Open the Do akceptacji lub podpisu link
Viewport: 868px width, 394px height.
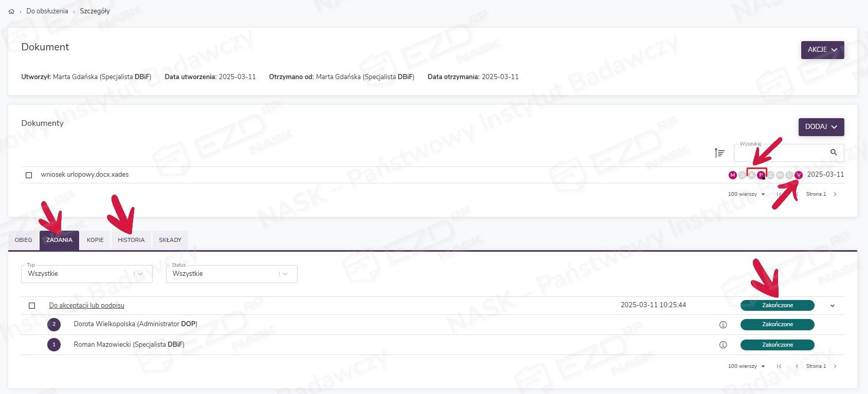(x=86, y=306)
